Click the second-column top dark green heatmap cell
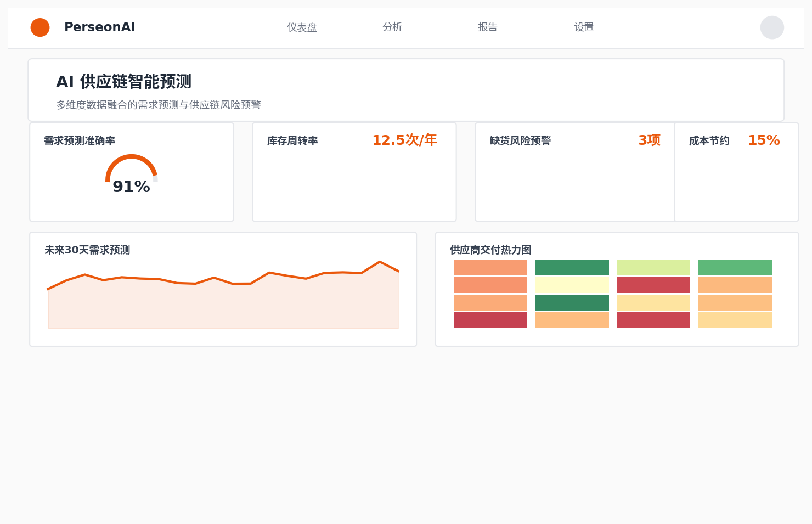This screenshot has width=812, height=524. coord(572,268)
